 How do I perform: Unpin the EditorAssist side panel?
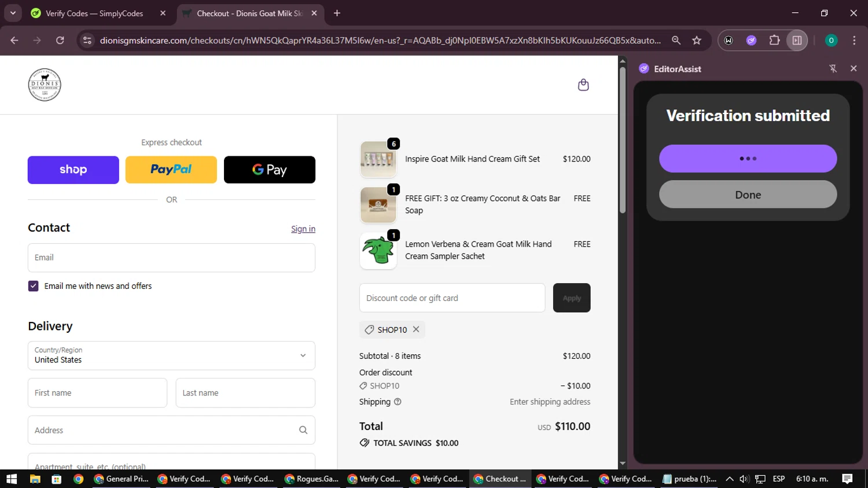click(833, 68)
